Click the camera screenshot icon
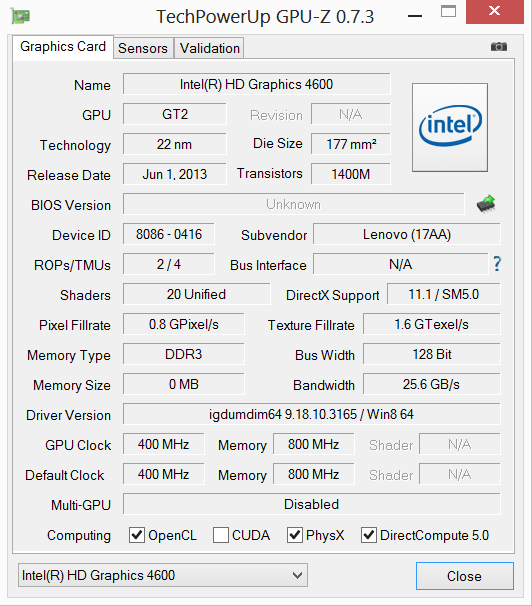The height and width of the screenshot is (606, 532). click(498, 47)
